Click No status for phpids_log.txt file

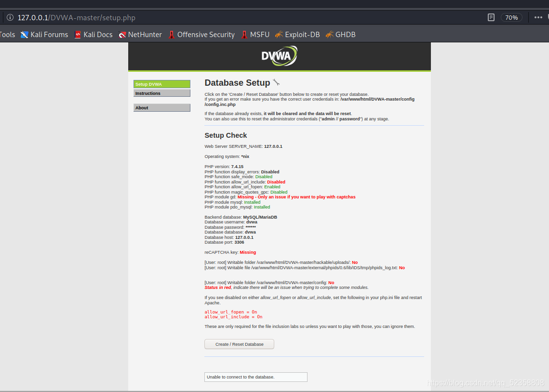click(x=402, y=268)
